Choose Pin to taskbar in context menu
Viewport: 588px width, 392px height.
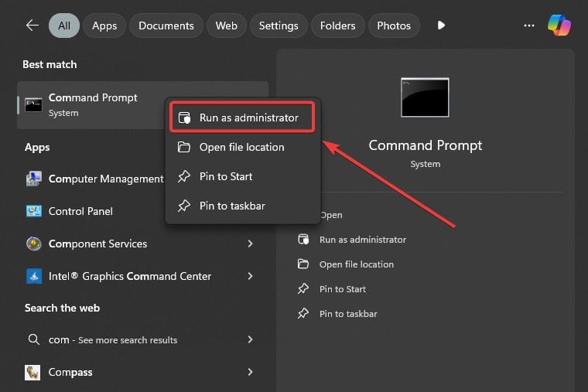tap(242, 206)
